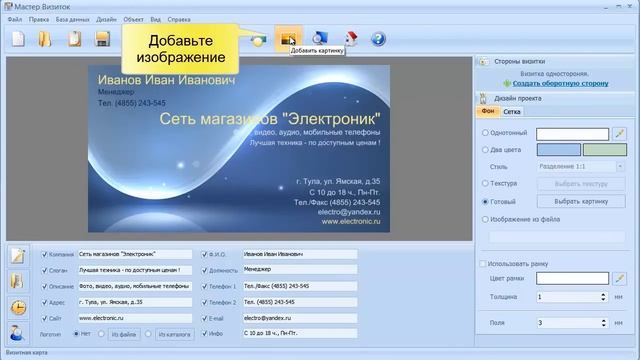Screen dimensions: 640x360
Task: Click the red house toolbar icon
Action: pos(351,39)
